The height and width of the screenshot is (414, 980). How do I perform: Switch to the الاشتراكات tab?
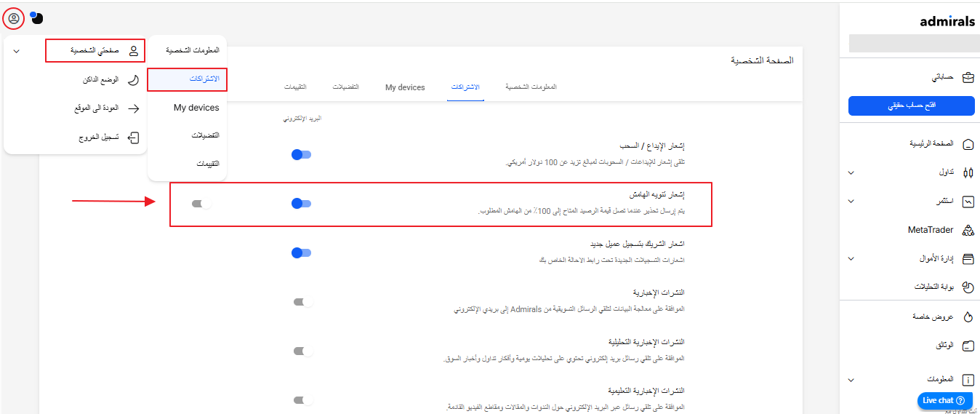click(465, 87)
